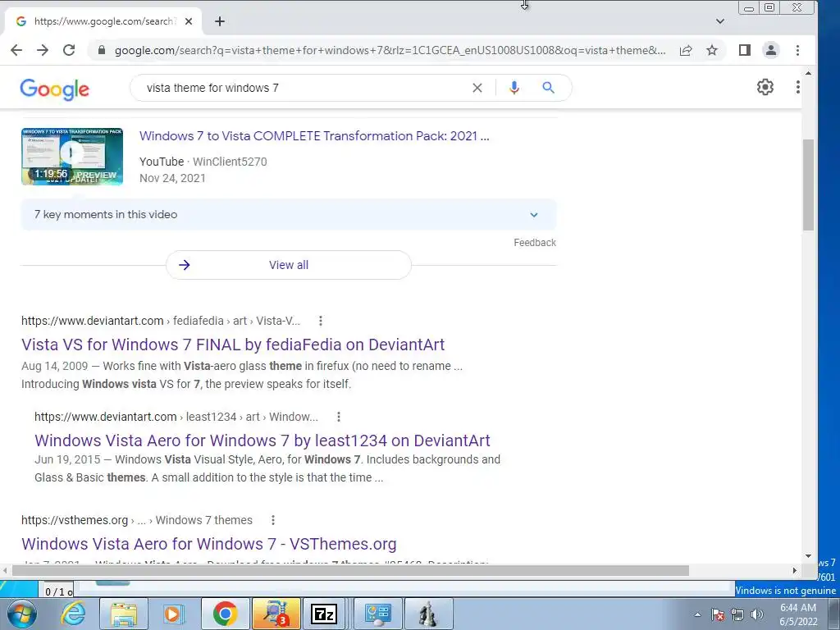Open Windows 7 to Vista COMPLETE Transformation link
The image size is (840, 630).
coord(314,136)
